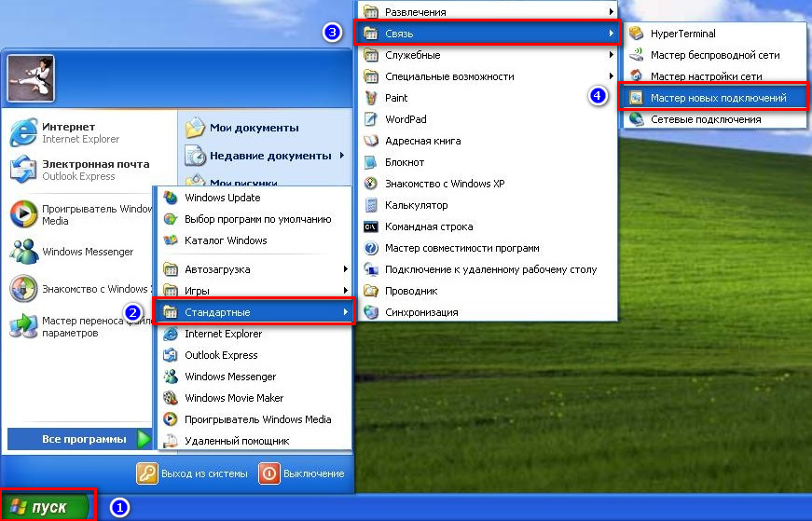
Task: Click the Internet Explorer icon beside Интернет
Action: tap(23, 132)
